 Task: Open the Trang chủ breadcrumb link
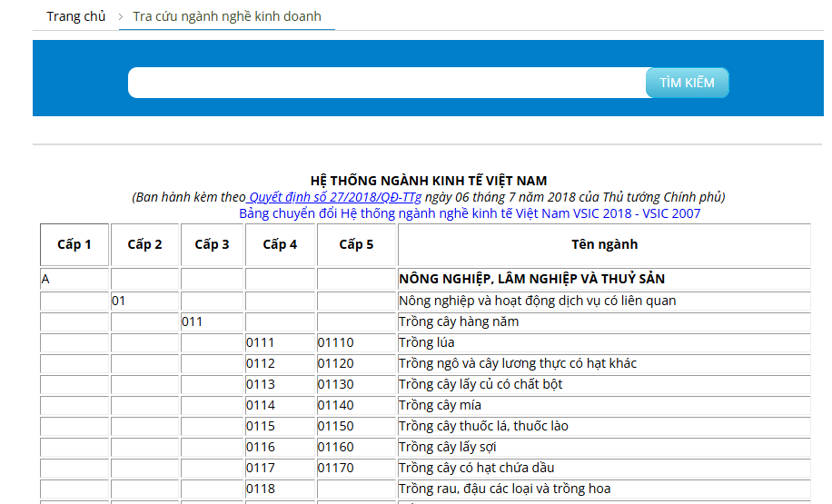pyautogui.click(x=76, y=16)
